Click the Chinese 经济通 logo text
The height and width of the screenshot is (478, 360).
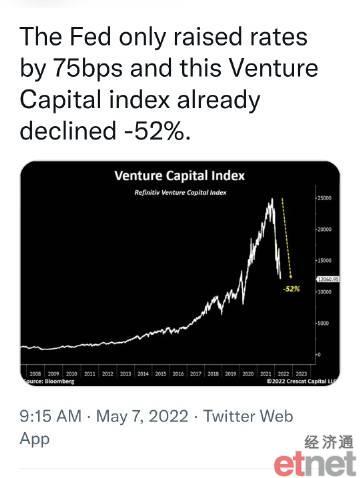[328, 442]
